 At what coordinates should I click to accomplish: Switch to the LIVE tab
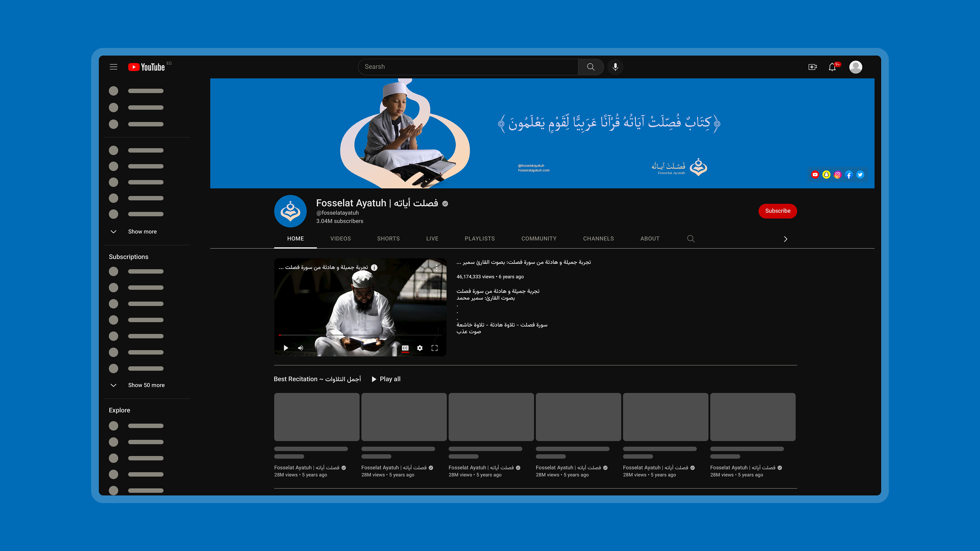pyautogui.click(x=432, y=239)
